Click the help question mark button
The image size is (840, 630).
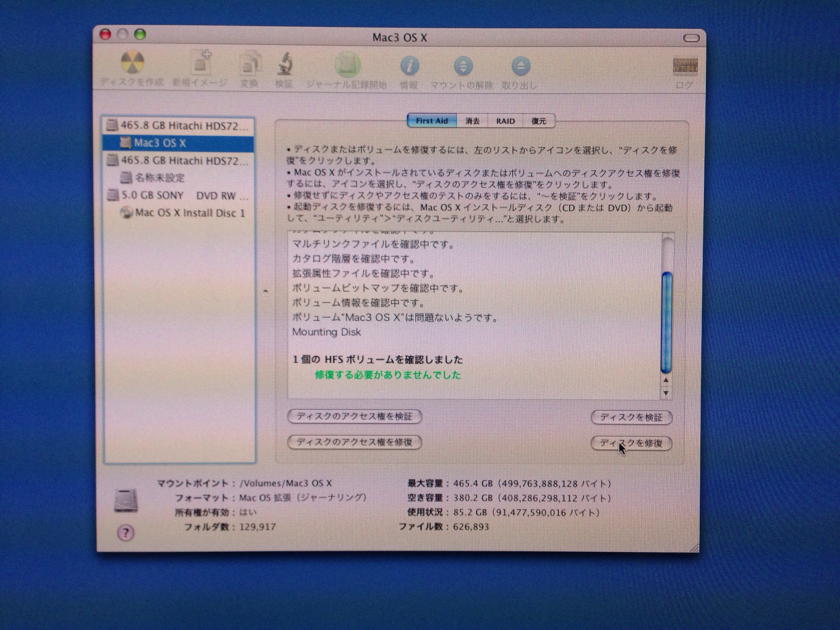click(x=126, y=533)
